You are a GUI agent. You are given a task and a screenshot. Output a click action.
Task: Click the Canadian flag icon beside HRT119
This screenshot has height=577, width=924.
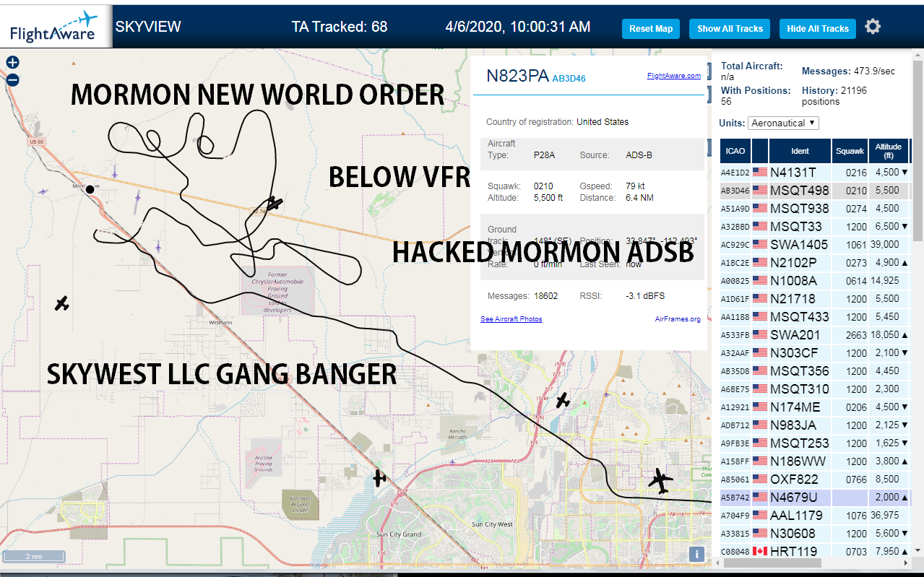[x=760, y=552]
